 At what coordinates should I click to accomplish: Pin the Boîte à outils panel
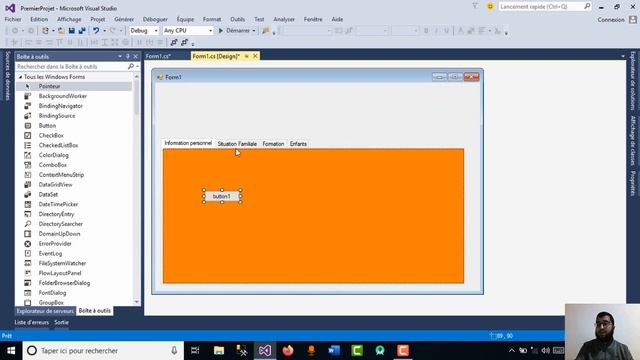[x=128, y=56]
